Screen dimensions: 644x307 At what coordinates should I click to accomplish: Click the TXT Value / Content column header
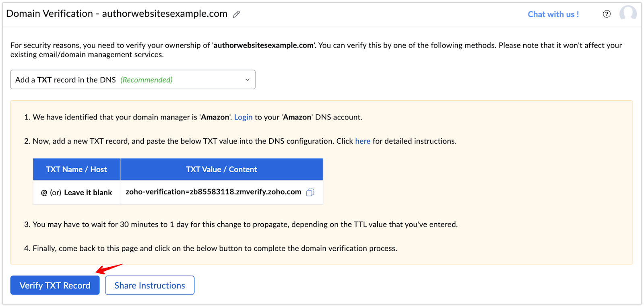click(x=221, y=169)
